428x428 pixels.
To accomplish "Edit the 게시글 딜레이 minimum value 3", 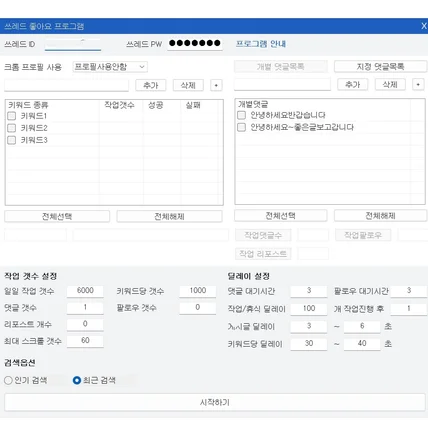I will click(309, 326).
